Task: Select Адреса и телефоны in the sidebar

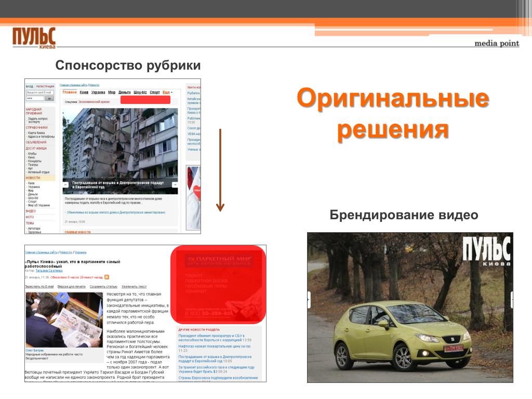Action: (x=41, y=137)
